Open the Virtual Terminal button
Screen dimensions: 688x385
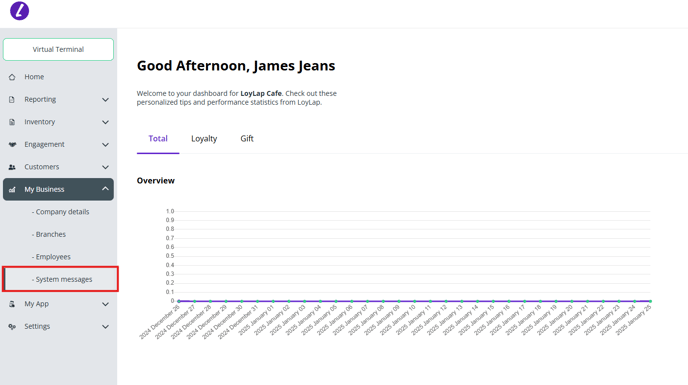click(x=58, y=49)
